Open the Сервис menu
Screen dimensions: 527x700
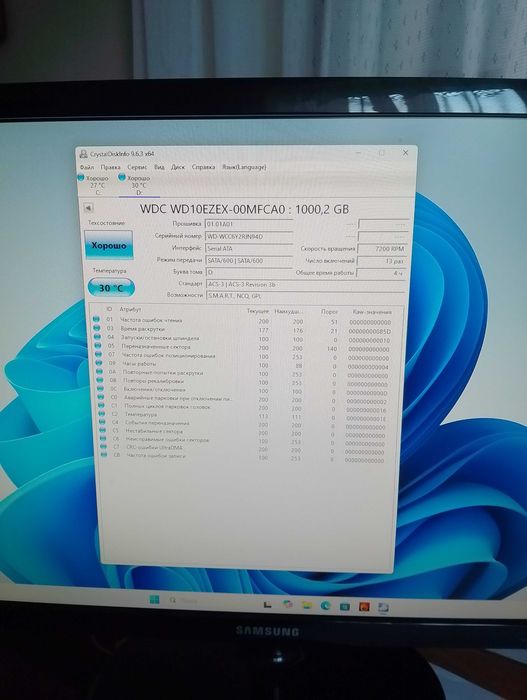point(137,167)
